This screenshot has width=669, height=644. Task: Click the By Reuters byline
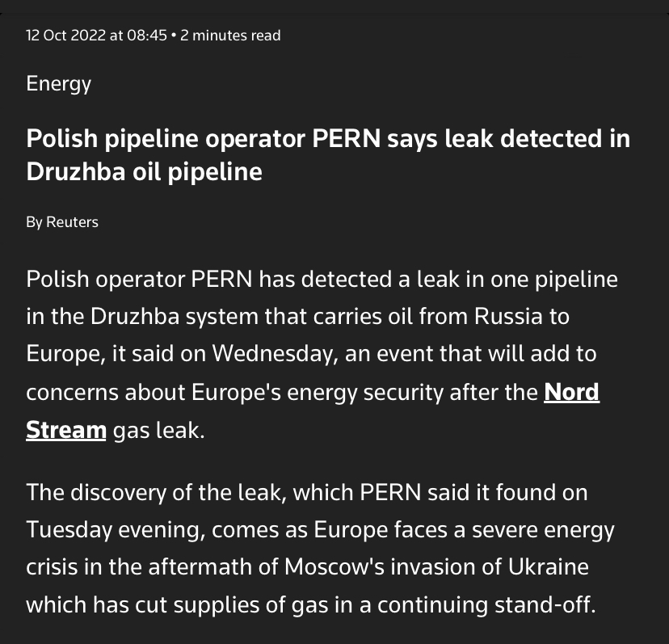[x=62, y=222]
